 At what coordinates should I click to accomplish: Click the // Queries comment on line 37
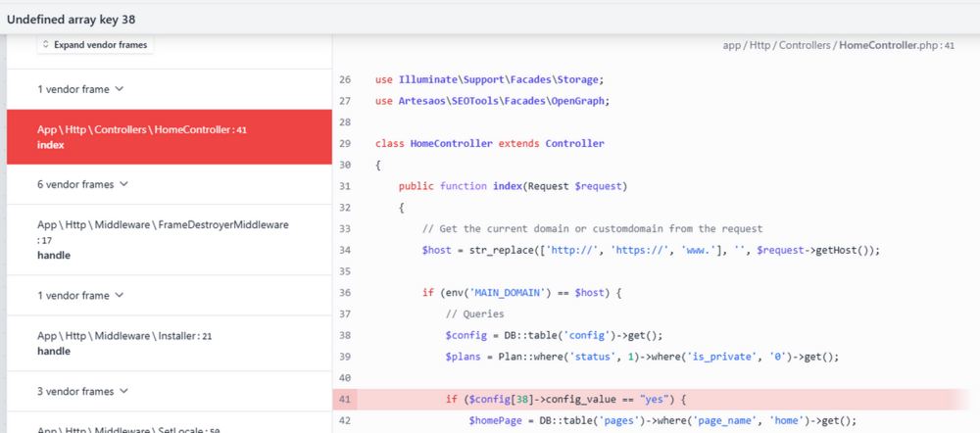pyautogui.click(x=474, y=313)
